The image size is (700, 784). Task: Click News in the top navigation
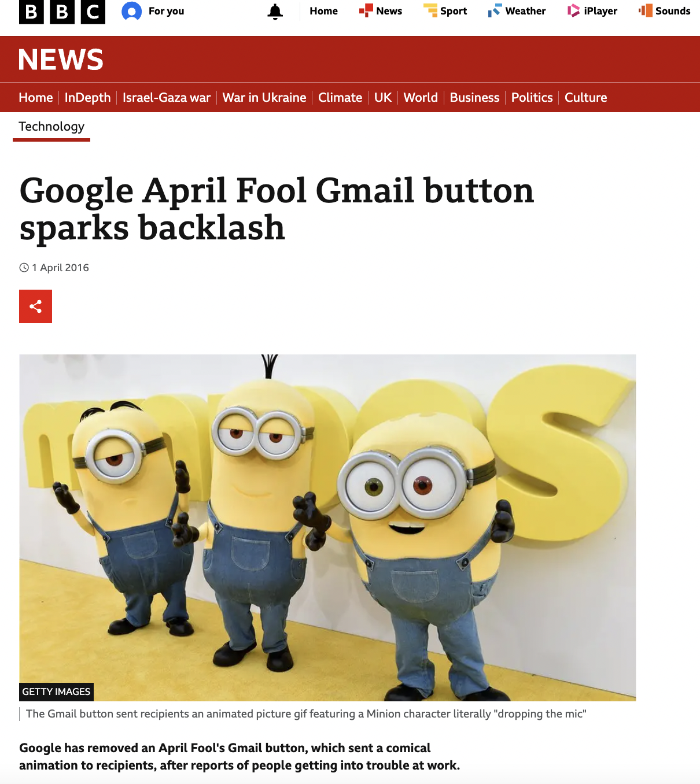tap(381, 11)
